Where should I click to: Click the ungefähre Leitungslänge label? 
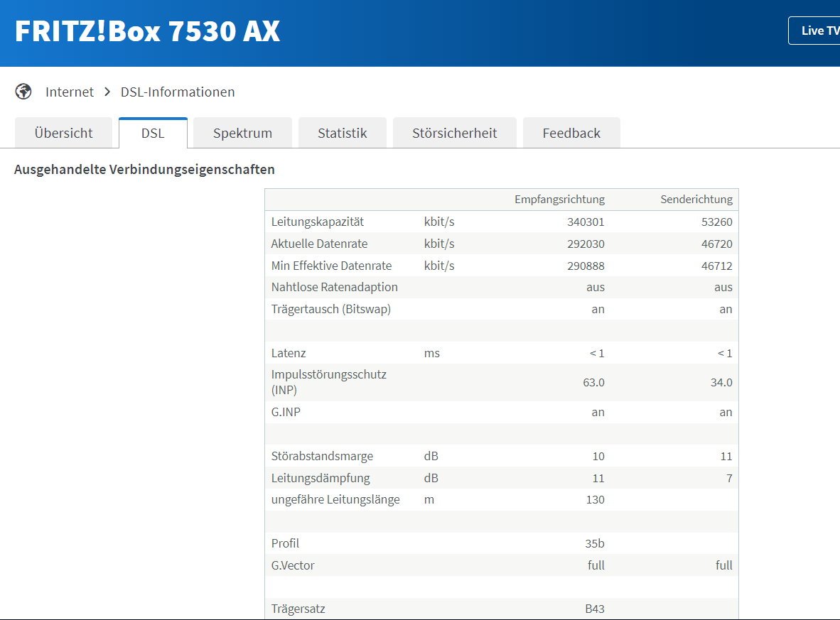335,499
